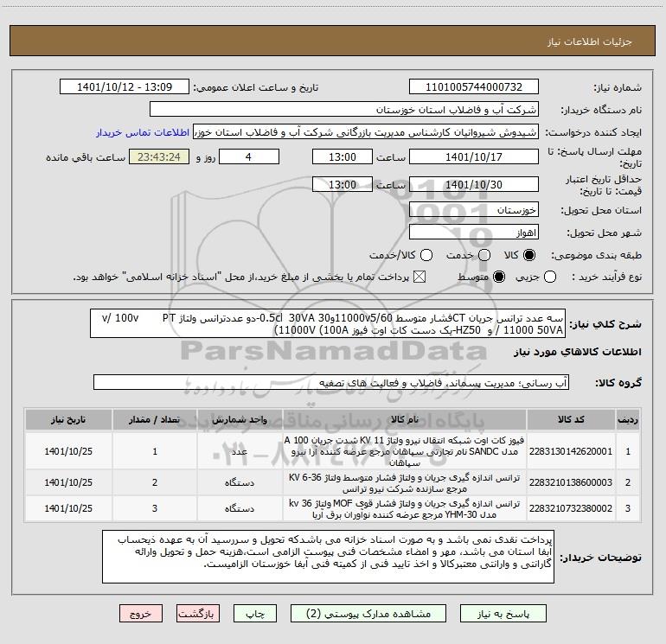
Task: Open 'مشاهده مدارک پیوستی (2)' attachments
Action: tap(368, 614)
